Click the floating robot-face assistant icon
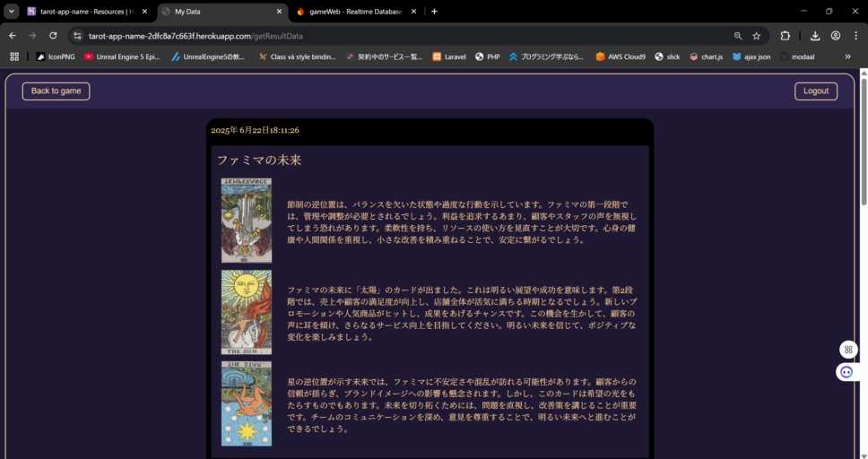Viewport: 868px width, 459px height. (x=846, y=372)
